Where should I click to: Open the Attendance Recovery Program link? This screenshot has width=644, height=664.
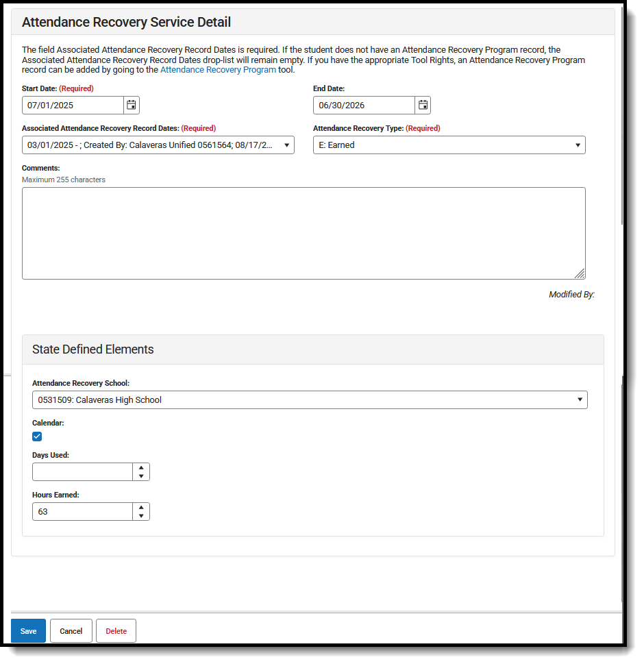[218, 69]
